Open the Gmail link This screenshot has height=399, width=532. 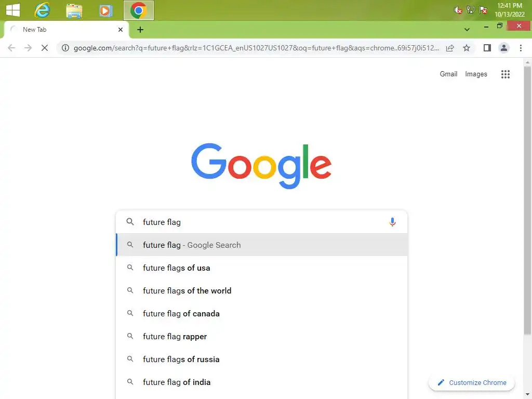tap(448, 74)
